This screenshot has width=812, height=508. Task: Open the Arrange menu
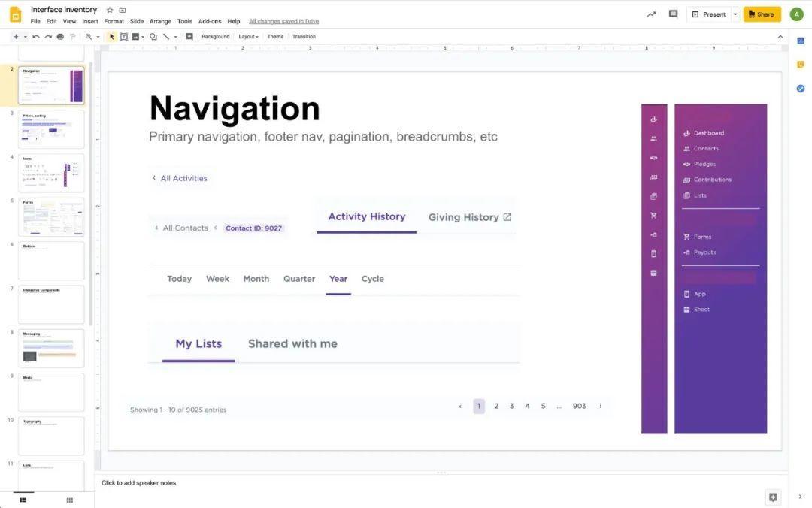160,22
